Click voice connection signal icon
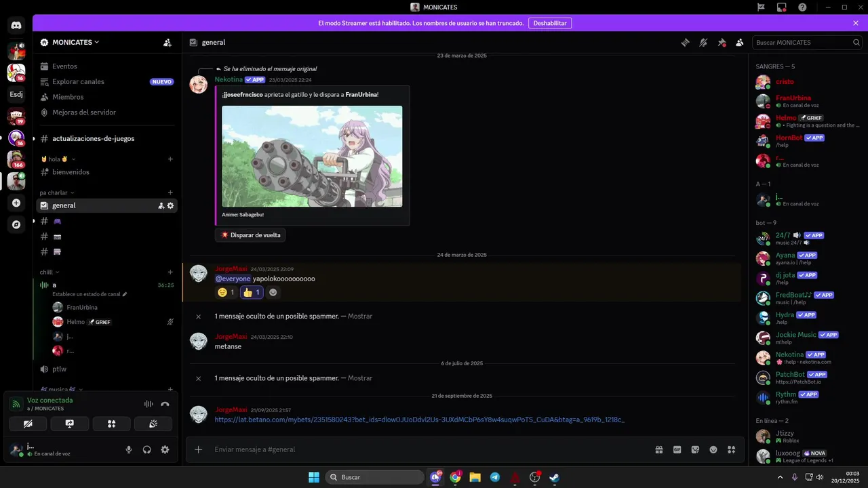Image resolution: width=868 pixels, height=488 pixels. (16, 404)
